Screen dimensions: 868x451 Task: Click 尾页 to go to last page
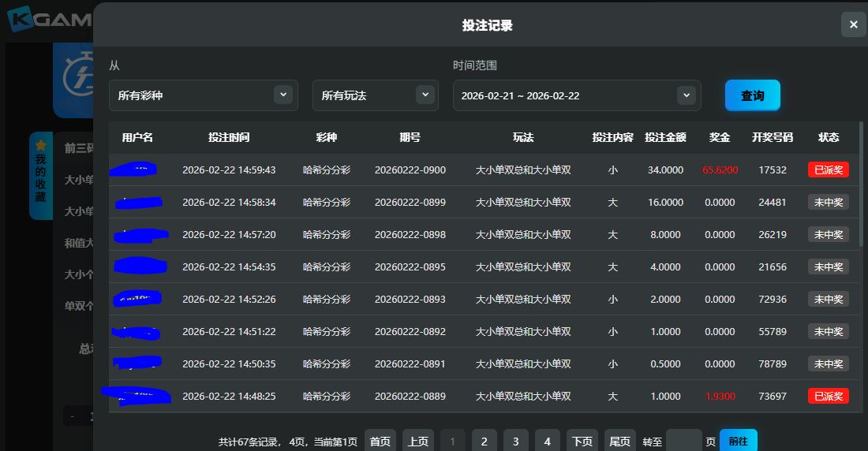[x=619, y=441]
